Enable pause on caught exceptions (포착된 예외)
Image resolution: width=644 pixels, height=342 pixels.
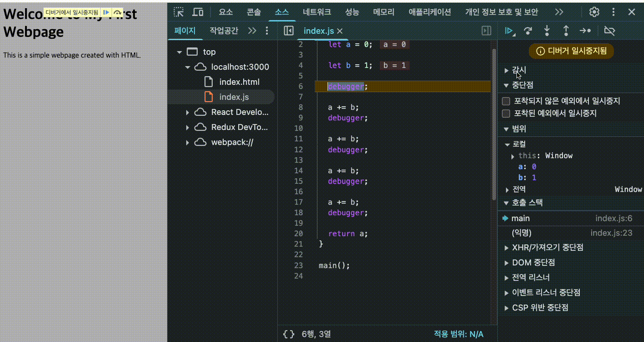point(506,114)
